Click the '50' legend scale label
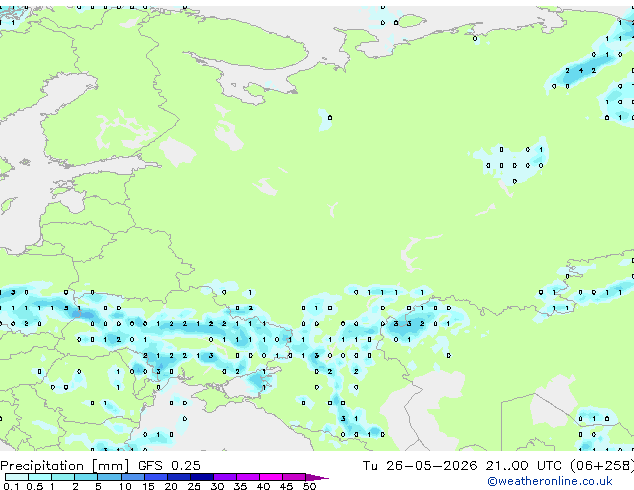 pos(310,486)
